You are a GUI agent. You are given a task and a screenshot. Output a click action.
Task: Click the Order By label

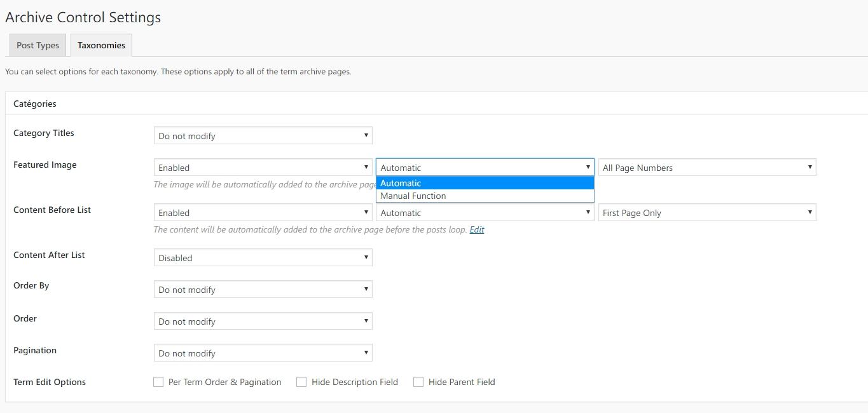31,285
